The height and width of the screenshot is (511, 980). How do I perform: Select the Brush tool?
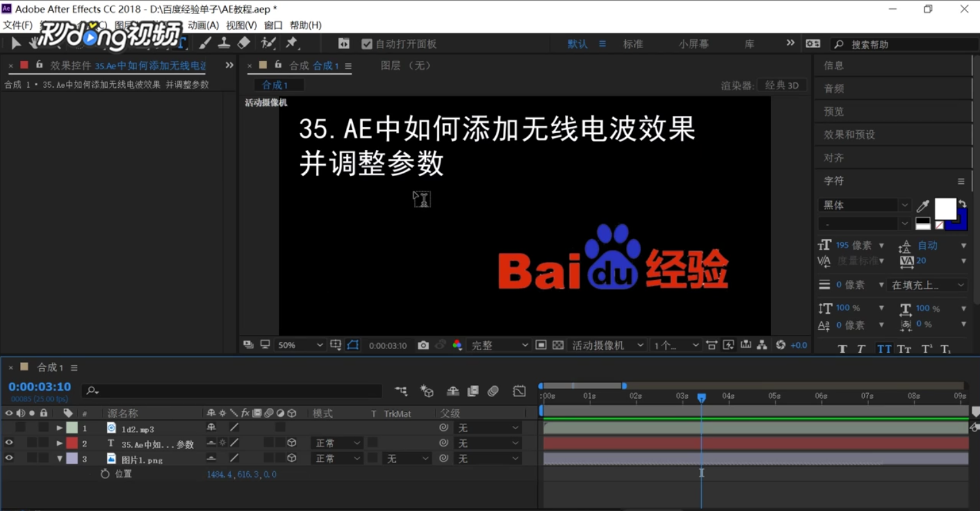click(x=205, y=44)
